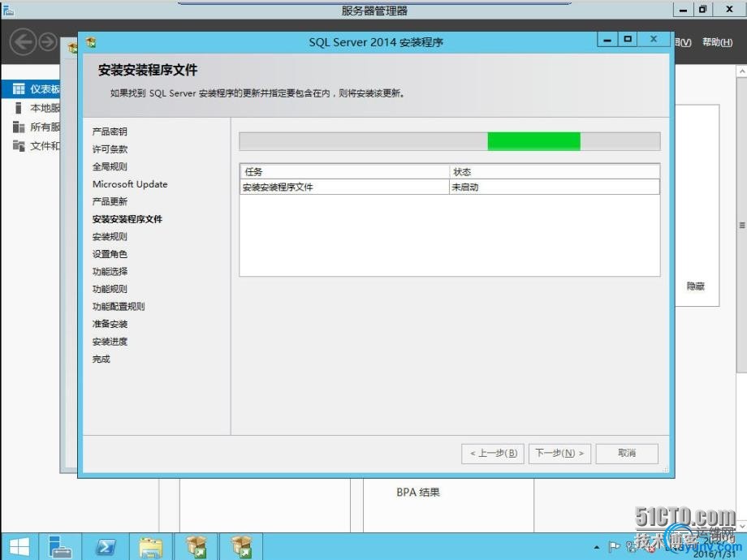This screenshot has width=747, height=560.
Task: Select the bold 安装安装程序文件 step in the wizard list
Action: [x=127, y=219]
